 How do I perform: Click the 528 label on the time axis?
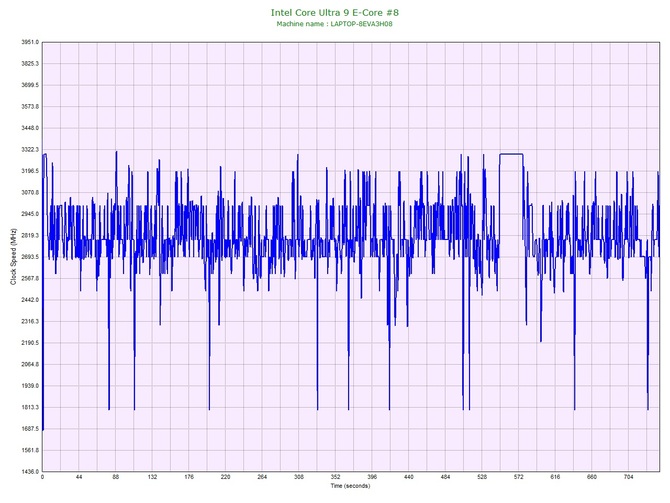482,477
